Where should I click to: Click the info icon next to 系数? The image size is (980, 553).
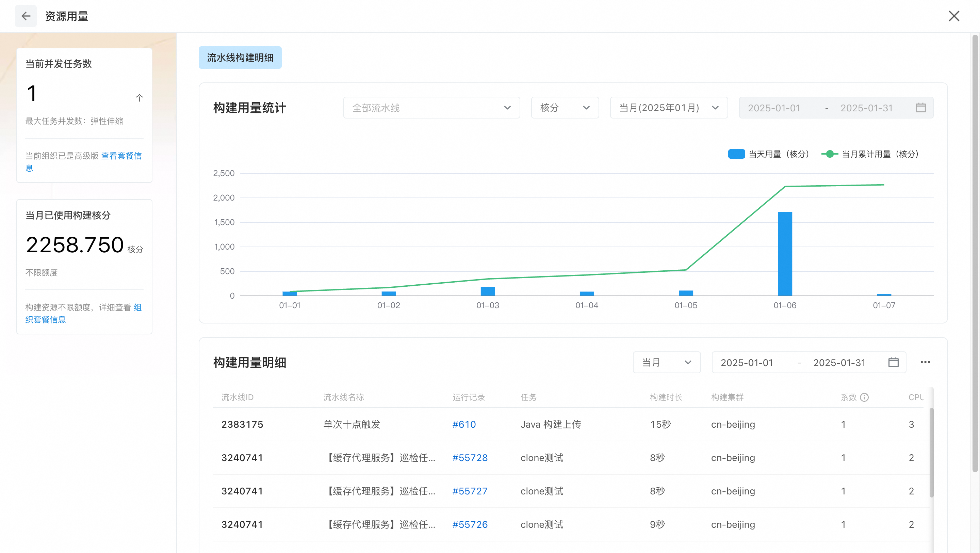864,397
